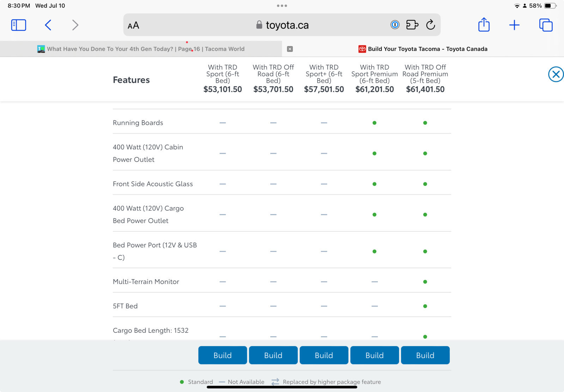Screen dimensions: 564x392
Task: Click the Standard legend green dot
Action: 182,382
